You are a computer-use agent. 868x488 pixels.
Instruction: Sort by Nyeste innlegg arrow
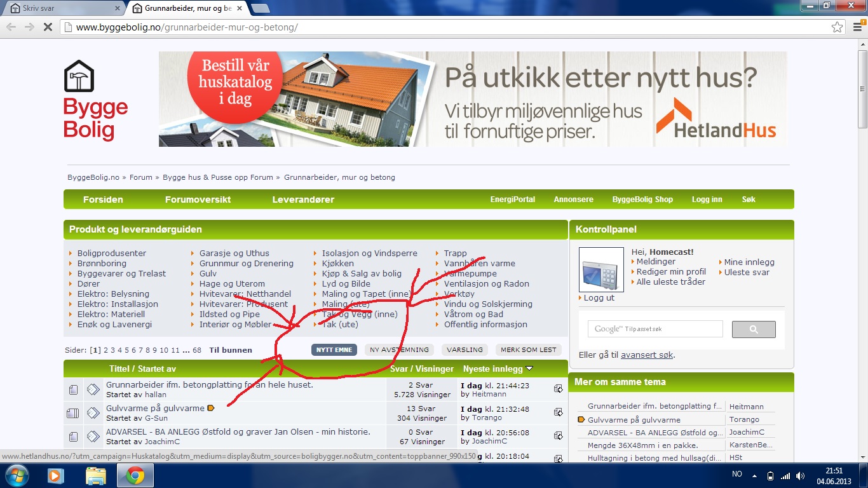(x=529, y=369)
